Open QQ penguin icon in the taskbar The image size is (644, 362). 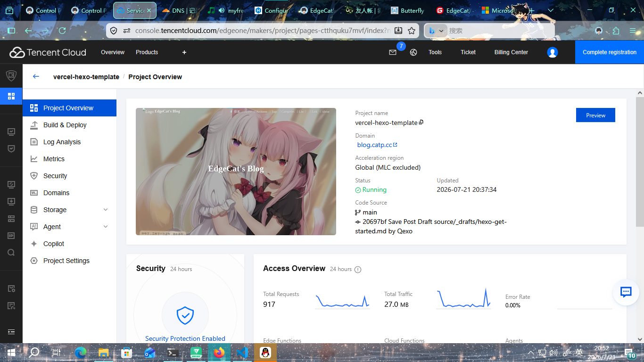pyautogui.click(x=265, y=352)
